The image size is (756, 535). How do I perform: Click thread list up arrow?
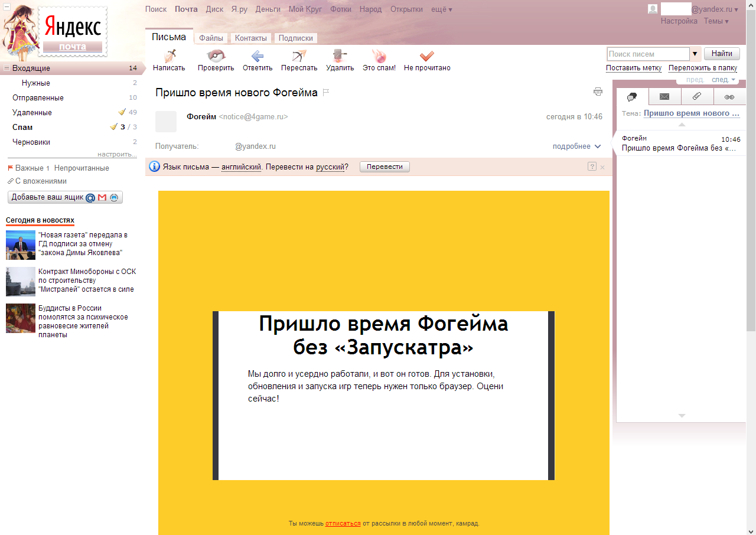tap(682, 125)
